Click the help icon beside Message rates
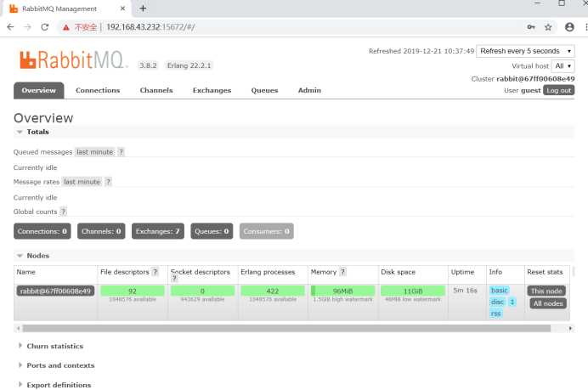 108,182
